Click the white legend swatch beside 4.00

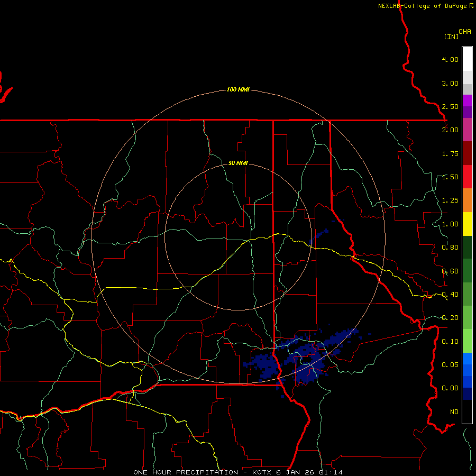pyautogui.click(x=467, y=59)
